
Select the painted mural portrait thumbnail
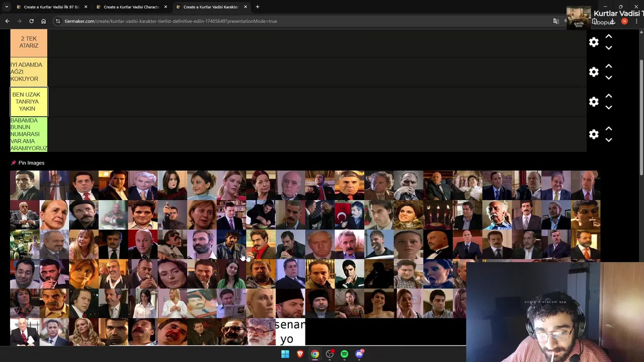[x=202, y=303]
